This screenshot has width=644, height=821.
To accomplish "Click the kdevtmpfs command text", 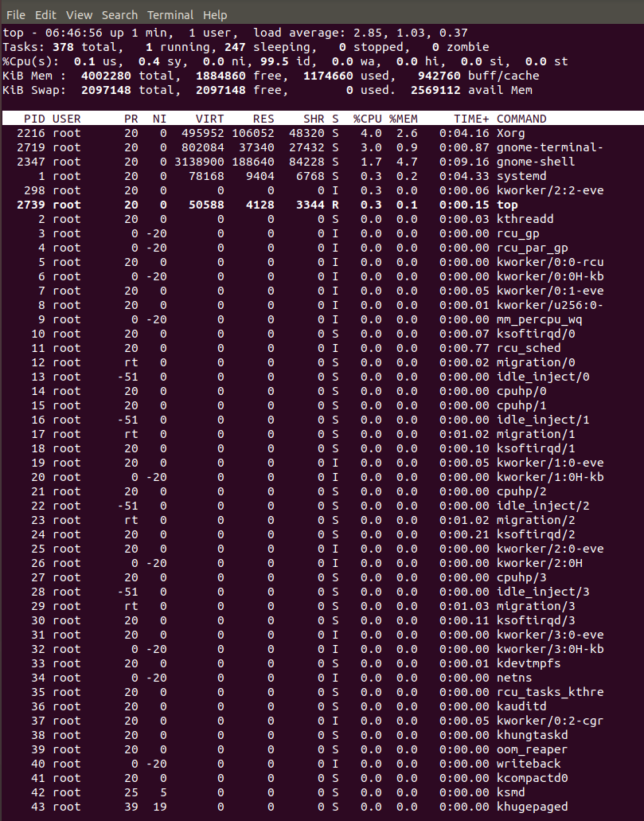I will pyautogui.click(x=529, y=663).
